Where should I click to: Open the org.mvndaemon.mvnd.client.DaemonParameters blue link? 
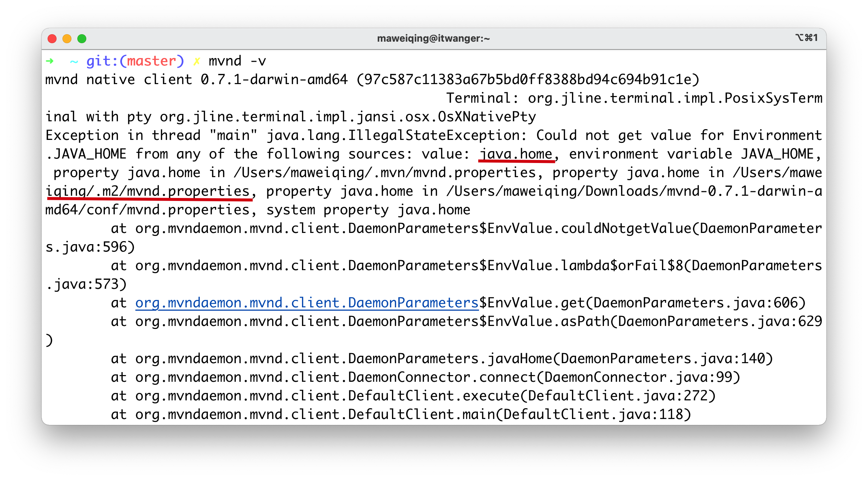point(307,303)
